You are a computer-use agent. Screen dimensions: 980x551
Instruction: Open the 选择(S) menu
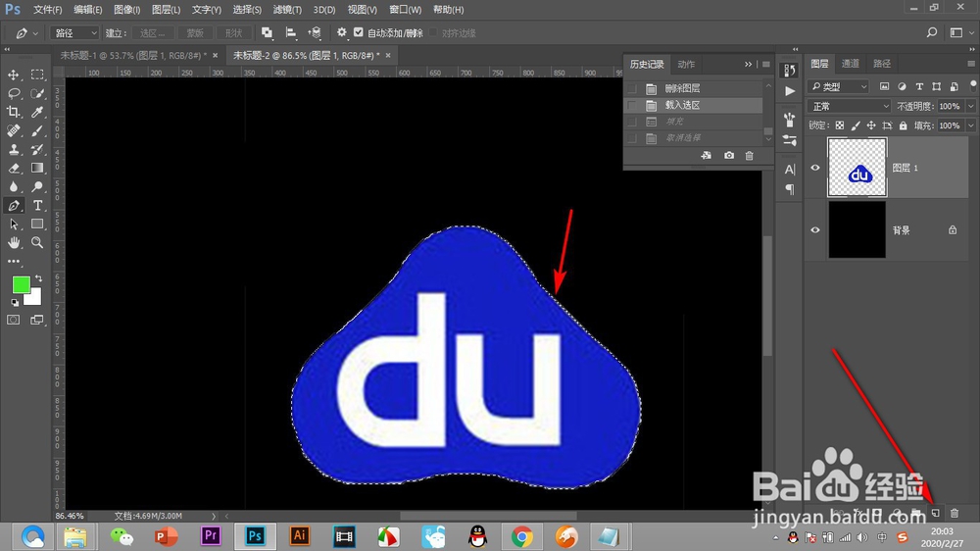247,10
